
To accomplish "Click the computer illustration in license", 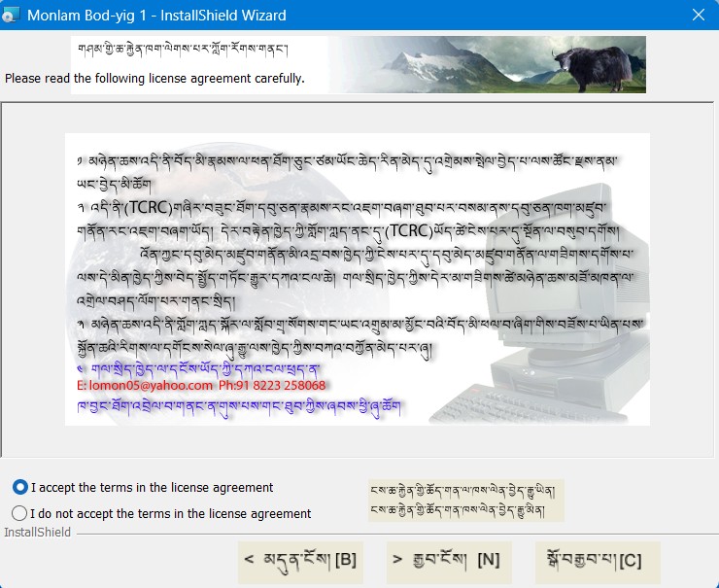I will pyautogui.click(x=541, y=302).
